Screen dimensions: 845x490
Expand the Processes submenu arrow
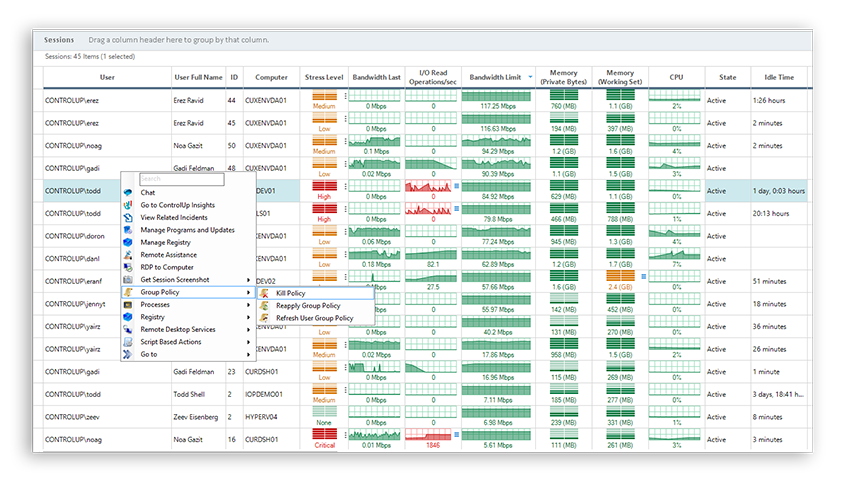tap(248, 305)
